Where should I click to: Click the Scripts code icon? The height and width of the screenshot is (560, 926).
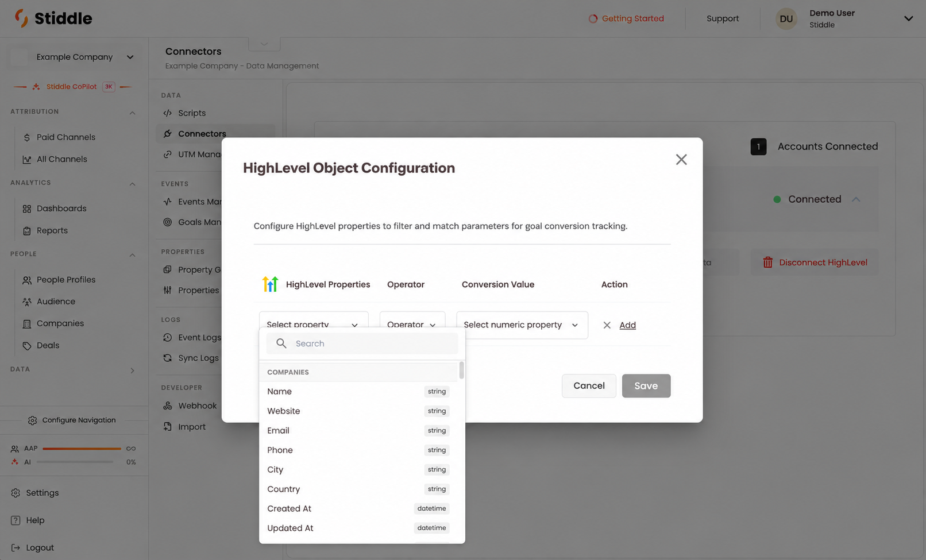[168, 113]
